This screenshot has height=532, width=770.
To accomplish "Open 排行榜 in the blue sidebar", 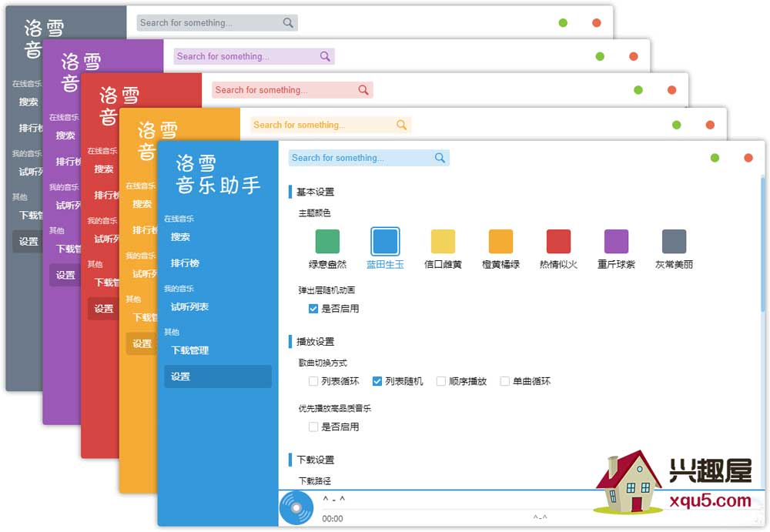I will coord(185,263).
